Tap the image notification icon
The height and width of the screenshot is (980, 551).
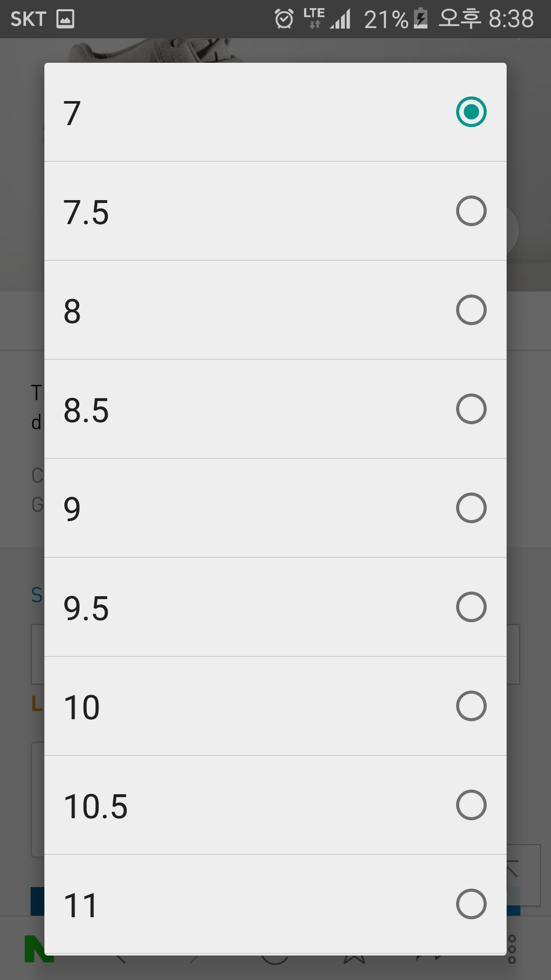click(x=65, y=19)
